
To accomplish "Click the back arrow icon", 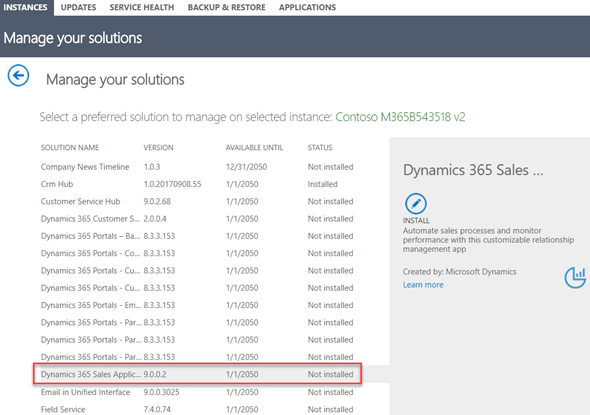I will tap(18, 76).
